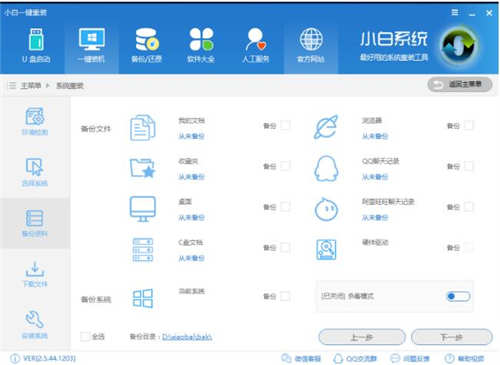Open 帮助视频 in the footer
The height and width of the screenshot is (365, 500).
(464, 359)
